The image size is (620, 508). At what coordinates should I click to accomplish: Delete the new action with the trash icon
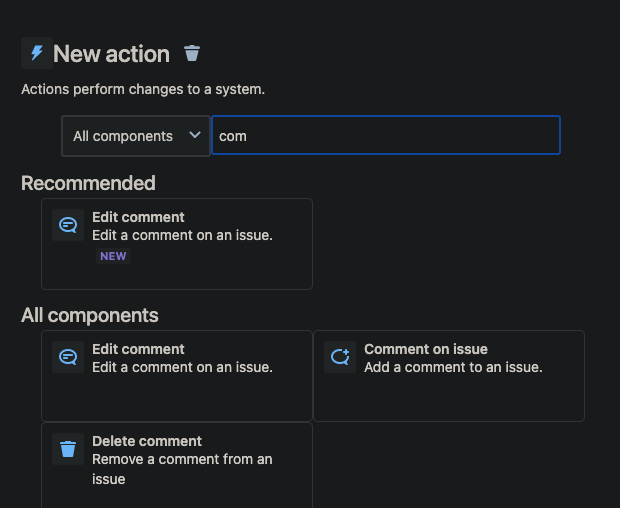tap(192, 53)
